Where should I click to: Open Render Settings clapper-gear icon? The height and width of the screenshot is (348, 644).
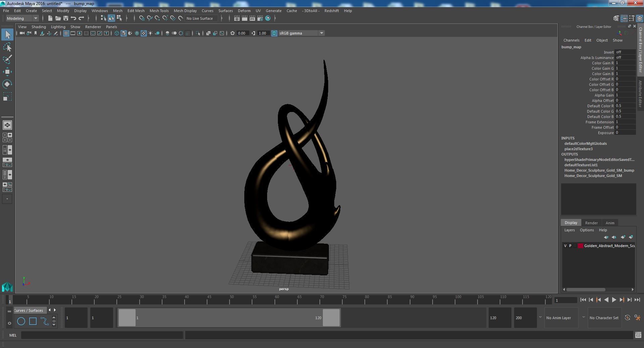click(x=260, y=18)
